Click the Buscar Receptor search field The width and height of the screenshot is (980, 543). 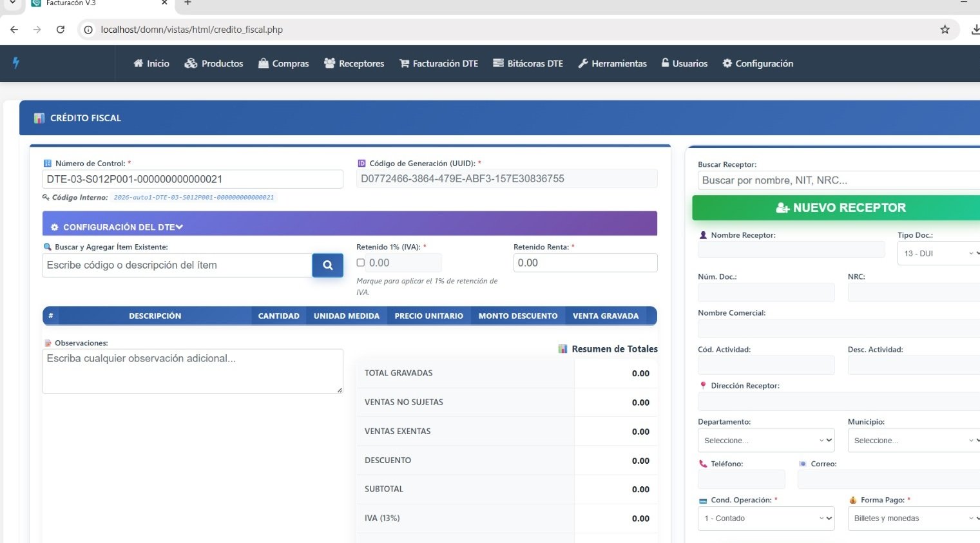point(838,180)
